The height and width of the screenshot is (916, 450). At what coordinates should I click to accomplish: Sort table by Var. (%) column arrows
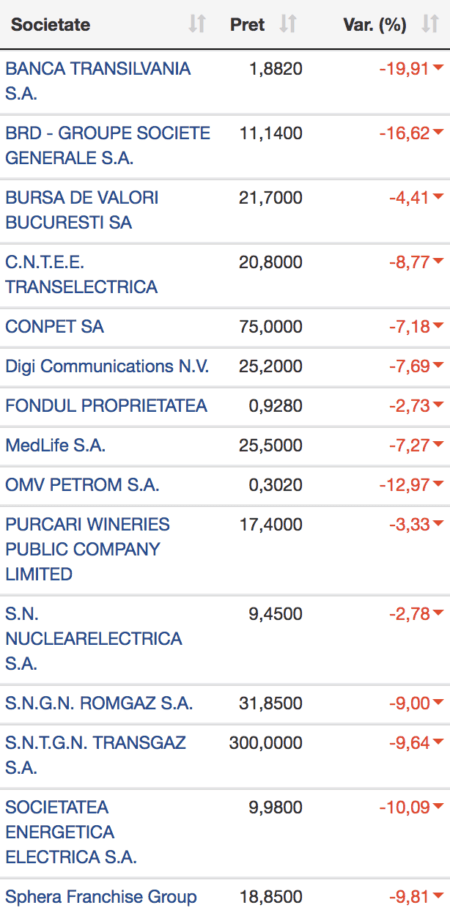430,25
